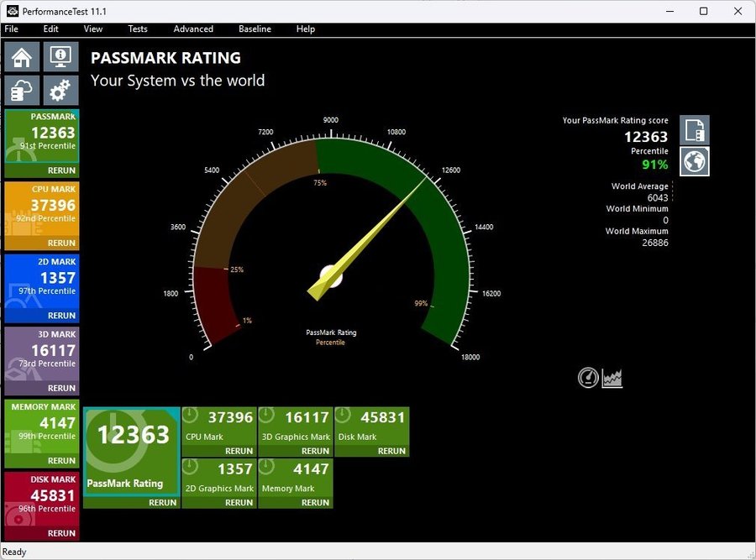Open the settings gears icon
The height and width of the screenshot is (560, 756).
[x=60, y=91]
